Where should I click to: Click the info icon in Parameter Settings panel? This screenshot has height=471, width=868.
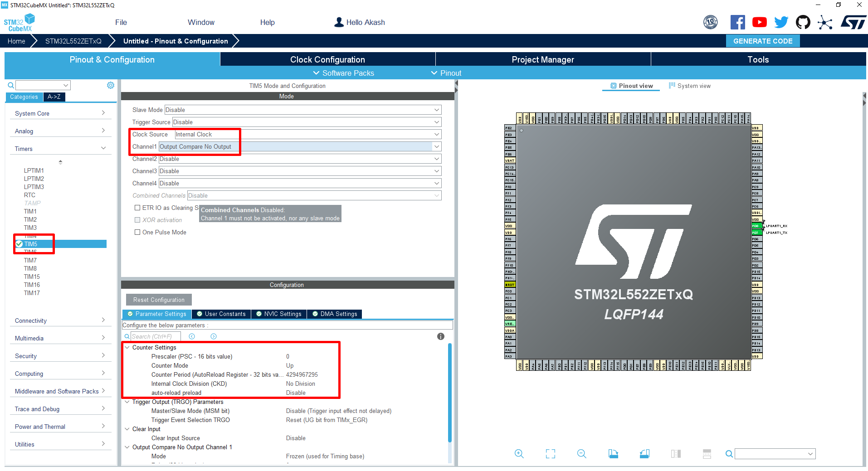[440, 336]
